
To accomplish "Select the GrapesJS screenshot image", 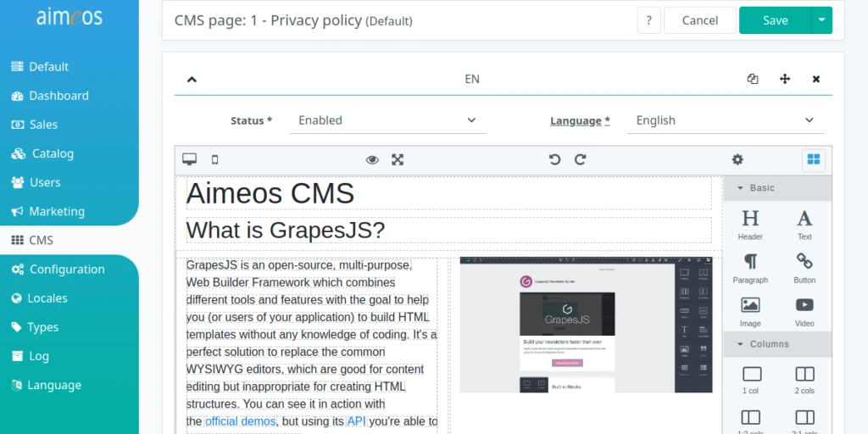I will tap(587, 325).
